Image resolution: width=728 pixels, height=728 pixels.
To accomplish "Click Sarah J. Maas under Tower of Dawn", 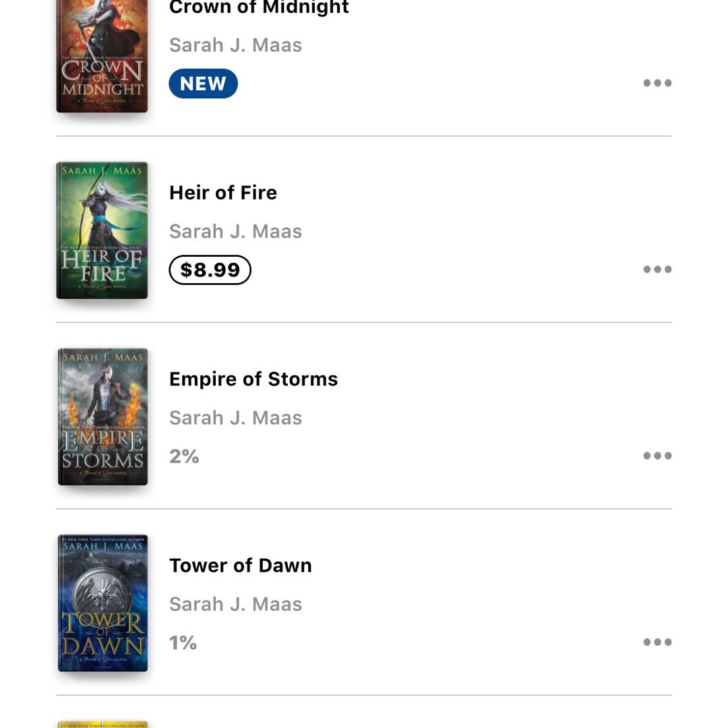I will coord(235,604).
